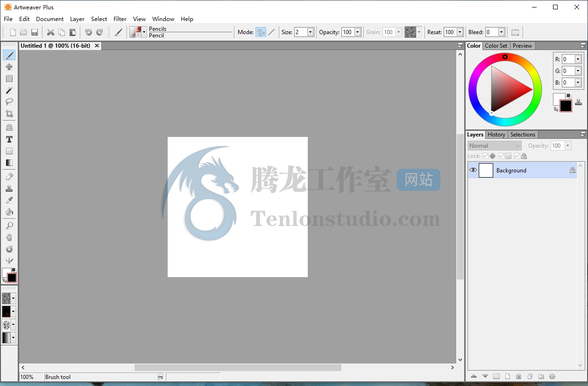Enable straight line stroke mode

point(271,32)
